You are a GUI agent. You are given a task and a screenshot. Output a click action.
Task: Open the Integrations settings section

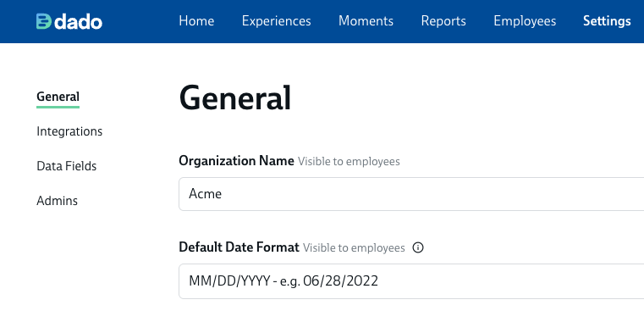point(69,131)
